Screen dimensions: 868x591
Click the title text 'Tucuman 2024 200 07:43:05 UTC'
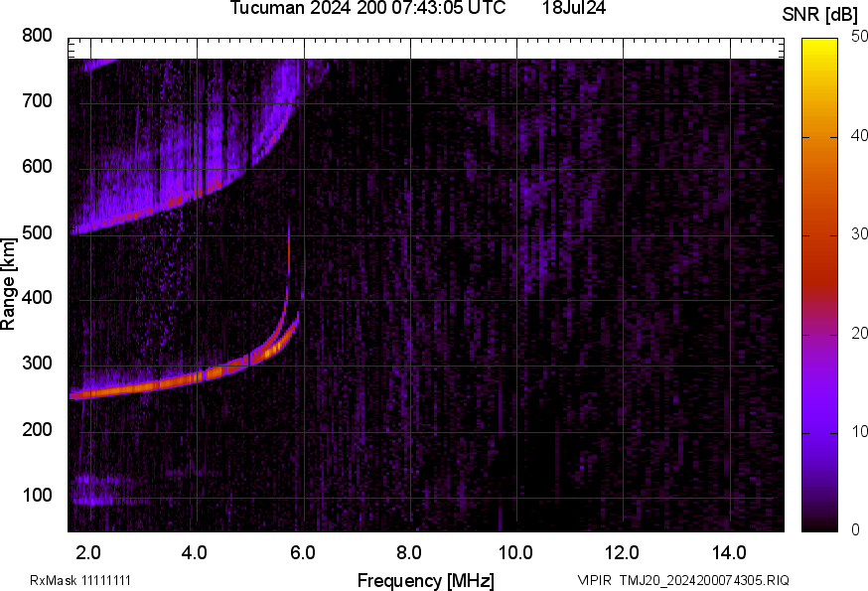(367, 8)
